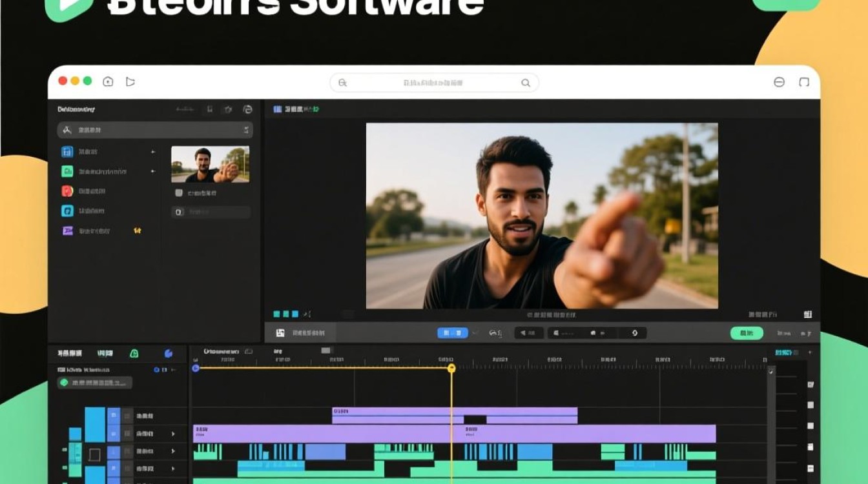Select the blue square sidebar category icon

click(x=67, y=152)
